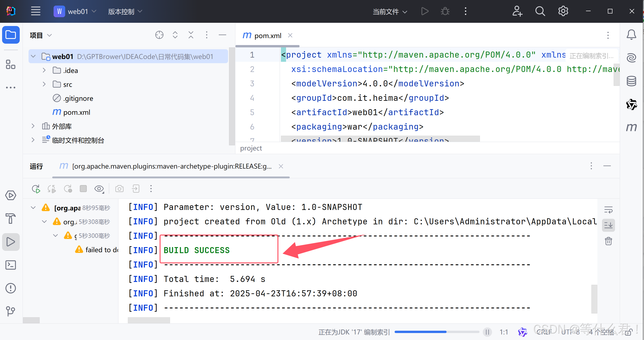The image size is (644, 340).
Task: Select the pom.xml editor tab
Action: (267, 36)
